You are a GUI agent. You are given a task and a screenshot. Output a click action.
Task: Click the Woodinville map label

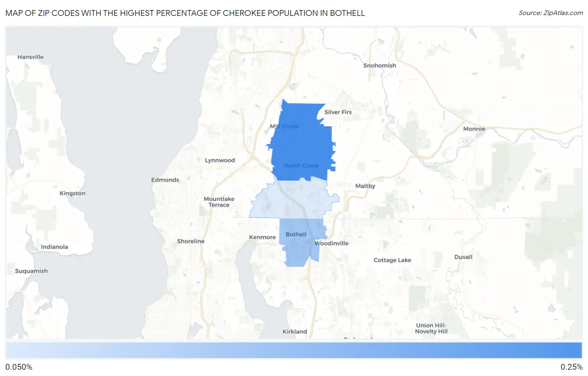pos(331,243)
